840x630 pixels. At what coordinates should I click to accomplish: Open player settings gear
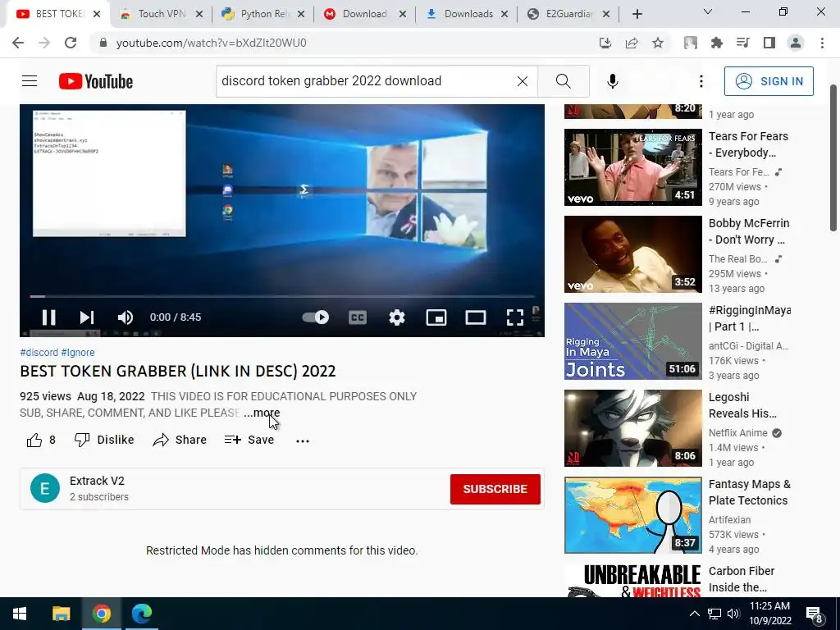click(397, 317)
